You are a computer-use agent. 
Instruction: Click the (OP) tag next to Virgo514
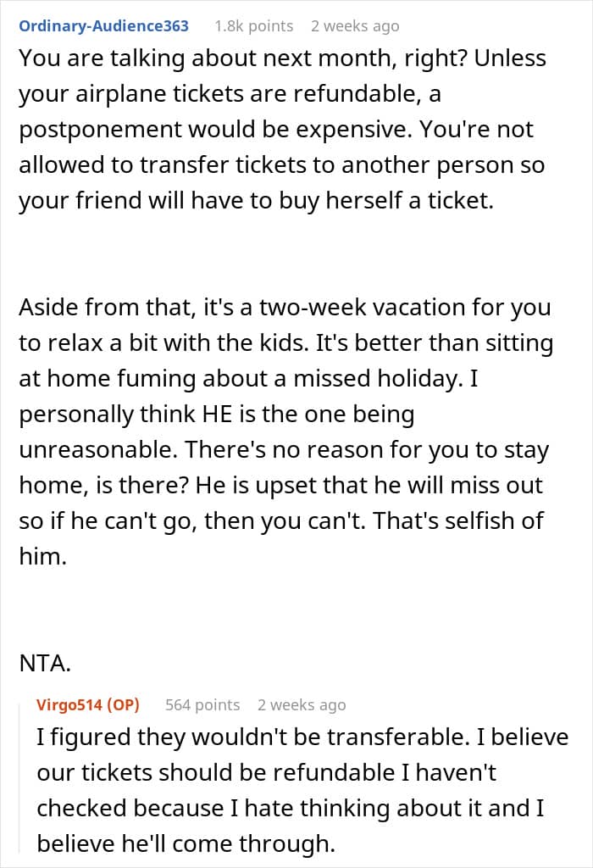pos(123,704)
